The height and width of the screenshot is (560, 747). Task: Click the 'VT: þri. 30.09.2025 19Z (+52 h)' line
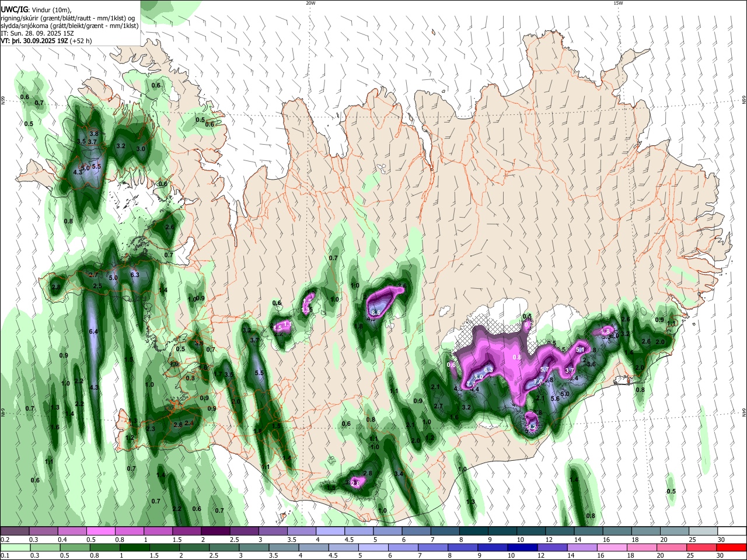pos(46,41)
